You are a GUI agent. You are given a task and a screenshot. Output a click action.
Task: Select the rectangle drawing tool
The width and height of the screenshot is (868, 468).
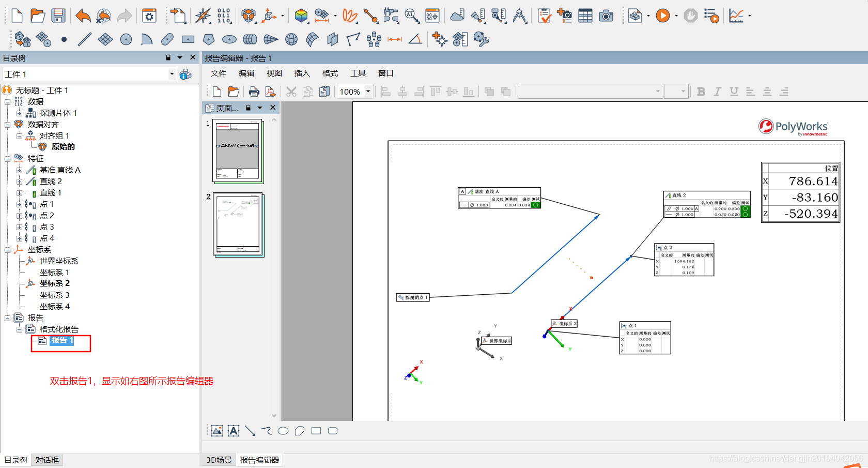[x=316, y=431]
